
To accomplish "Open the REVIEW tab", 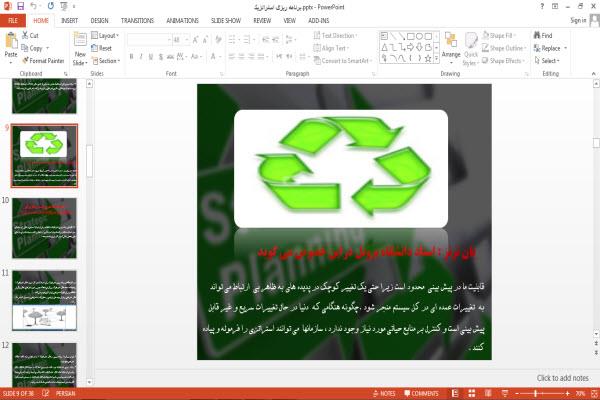I will coord(262,20).
